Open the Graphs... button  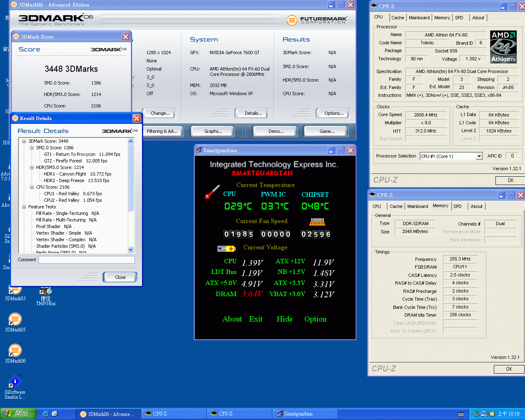[213, 131]
